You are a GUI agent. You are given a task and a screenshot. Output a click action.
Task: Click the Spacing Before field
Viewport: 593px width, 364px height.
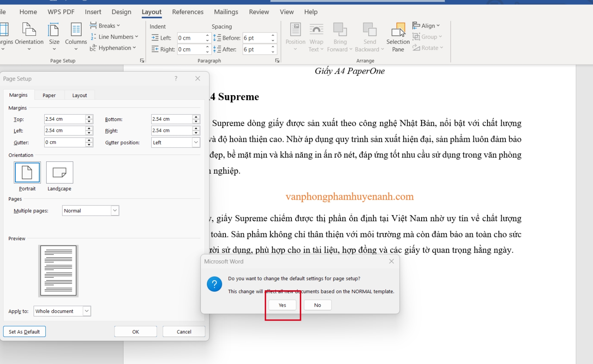click(x=256, y=38)
